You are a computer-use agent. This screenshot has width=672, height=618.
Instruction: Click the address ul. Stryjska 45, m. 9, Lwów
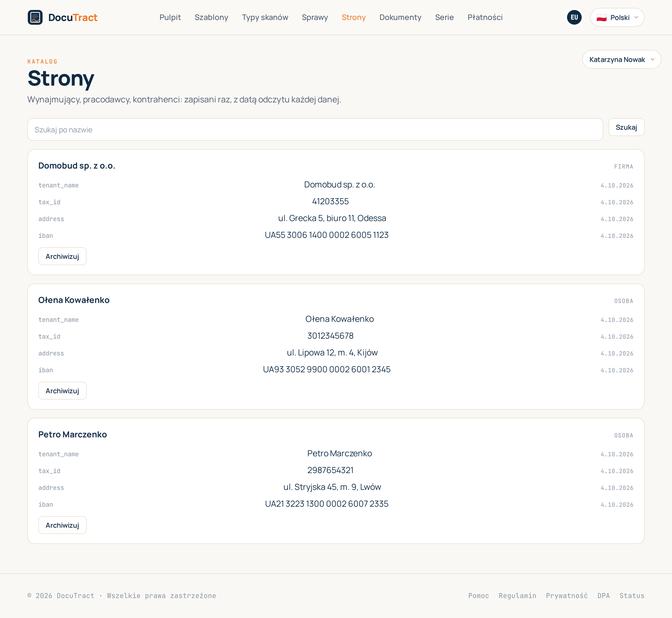[332, 487]
